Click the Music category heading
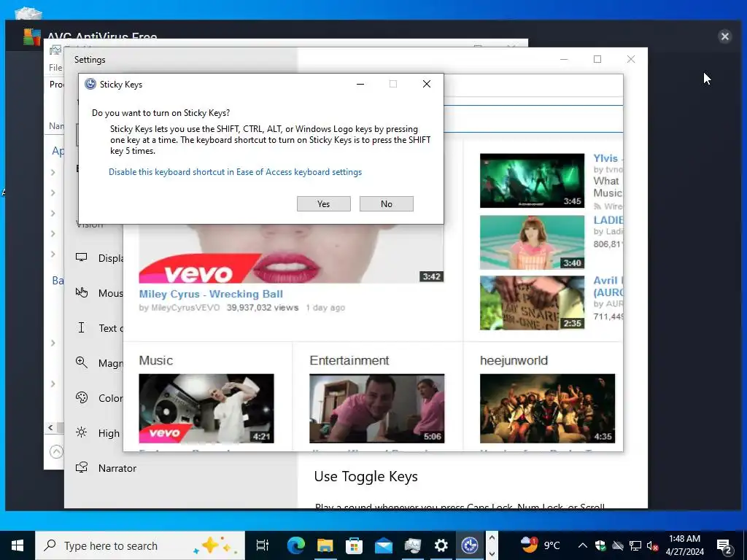The width and height of the screenshot is (747, 560). point(156,360)
